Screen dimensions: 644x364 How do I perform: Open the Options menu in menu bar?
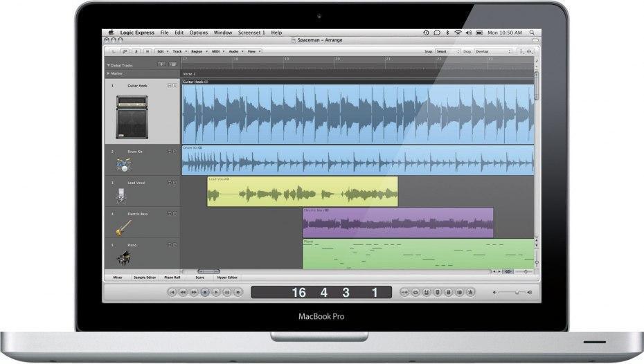199,33
